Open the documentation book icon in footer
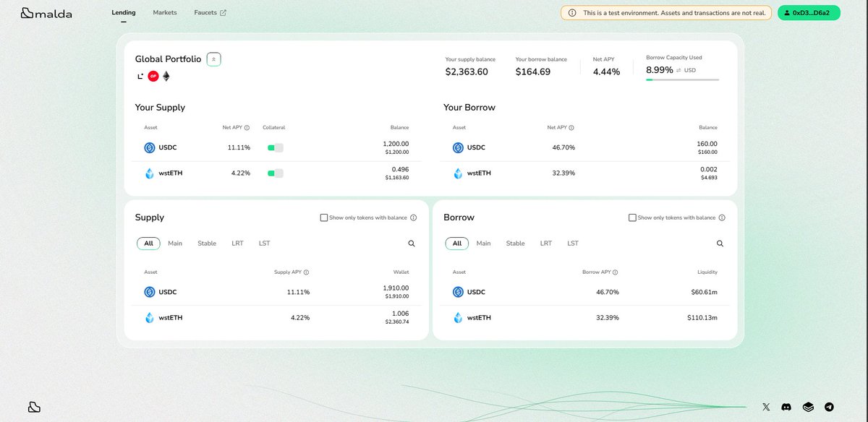 click(x=806, y=407)
